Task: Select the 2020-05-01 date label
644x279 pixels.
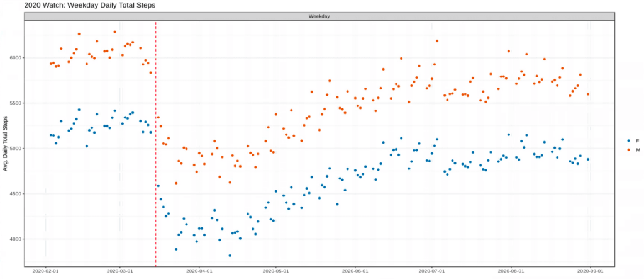Action: click(277, 271)
